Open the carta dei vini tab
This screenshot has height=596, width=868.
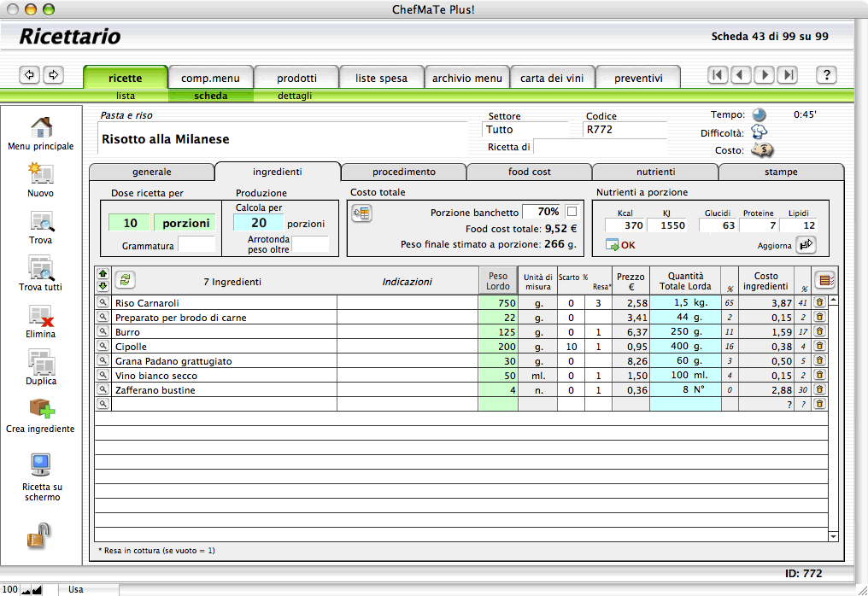click(x=552, y=78)
